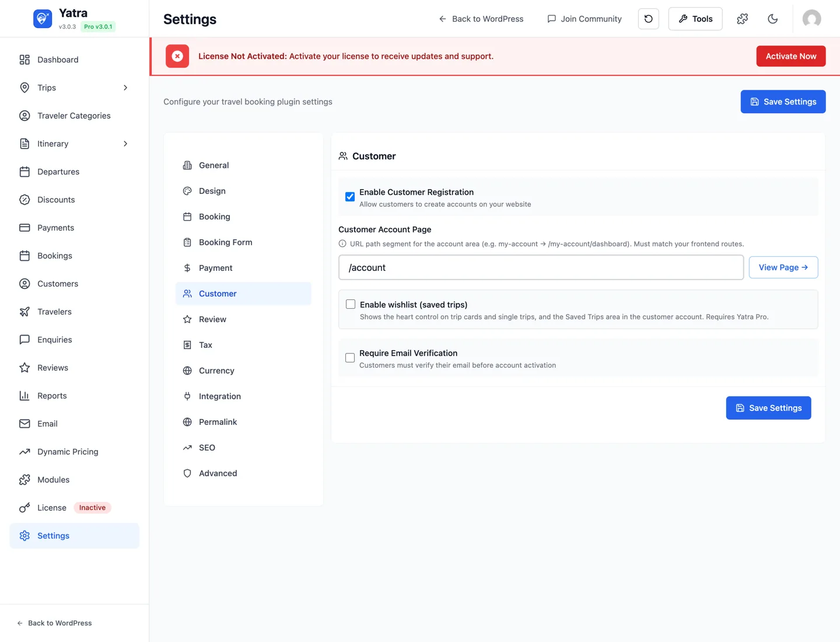Open the Review settings tab
This screenshot has height=642, width=840.
[x=243, y=319]
